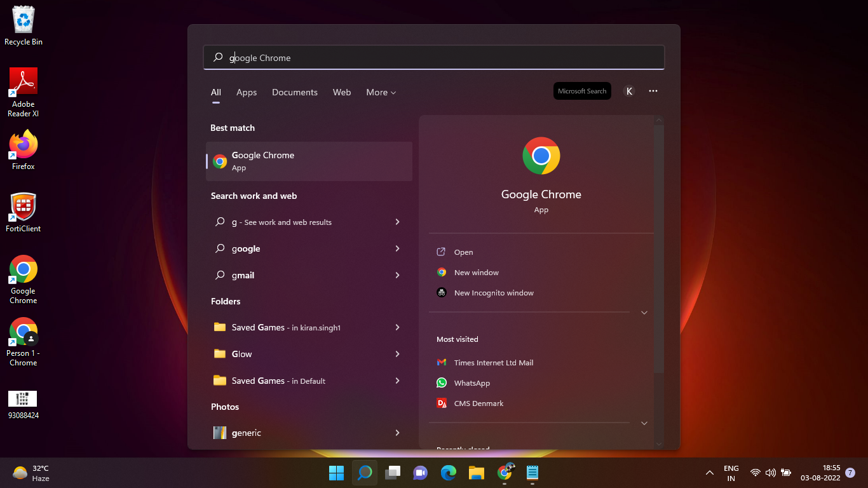Open the clock showing 18:55 03-08-2022
Screen dimensions: 868x488
pos(820,473)
